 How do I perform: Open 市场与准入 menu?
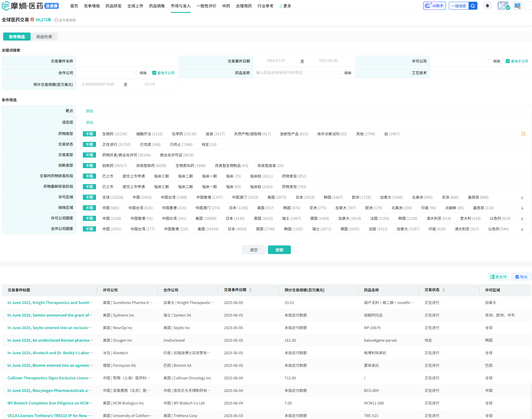coord(181,6)
